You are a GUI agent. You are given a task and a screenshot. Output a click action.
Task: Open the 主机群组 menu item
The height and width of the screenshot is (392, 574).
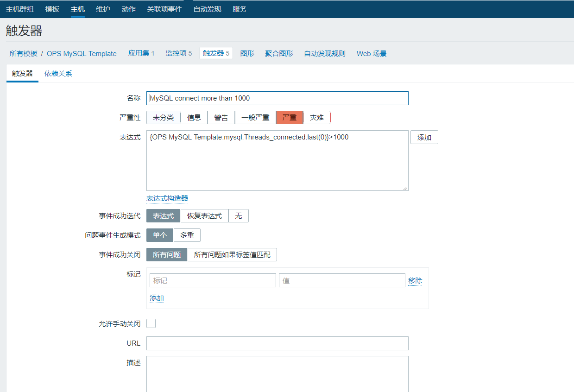[19, 9]
